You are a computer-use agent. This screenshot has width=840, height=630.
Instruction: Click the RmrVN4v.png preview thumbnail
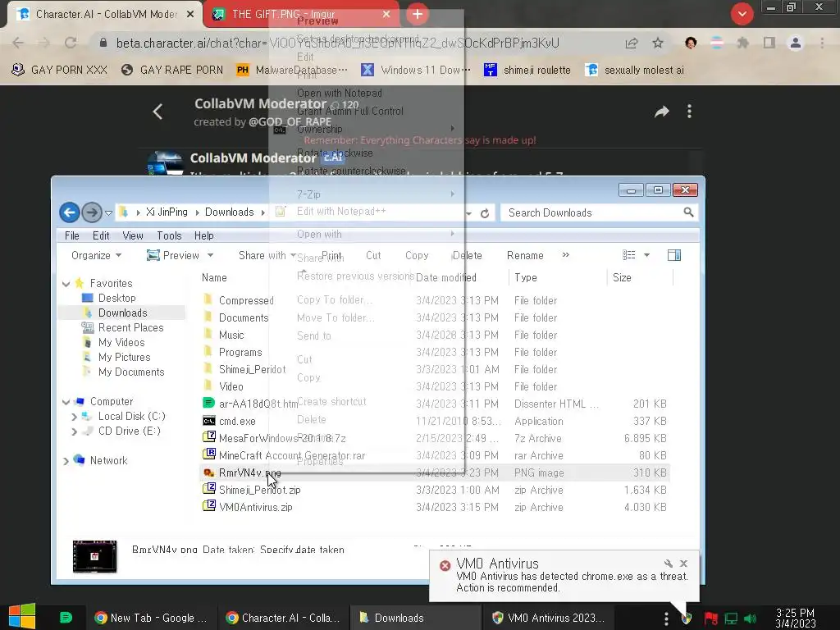[95, 556]
